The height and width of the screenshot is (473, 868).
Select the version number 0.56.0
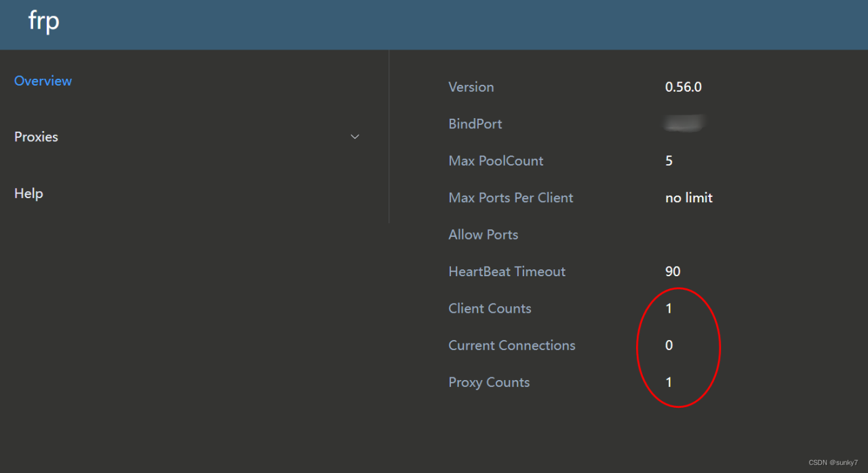coord(683,87)
